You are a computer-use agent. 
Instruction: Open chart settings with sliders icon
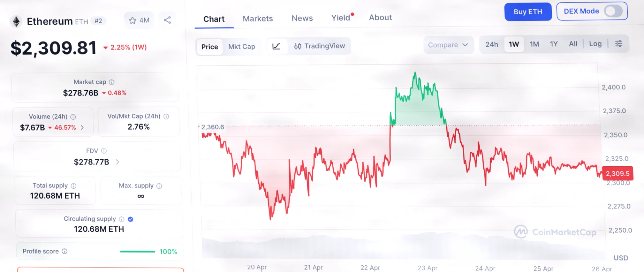pyautogui.click(x=619, y=43)
